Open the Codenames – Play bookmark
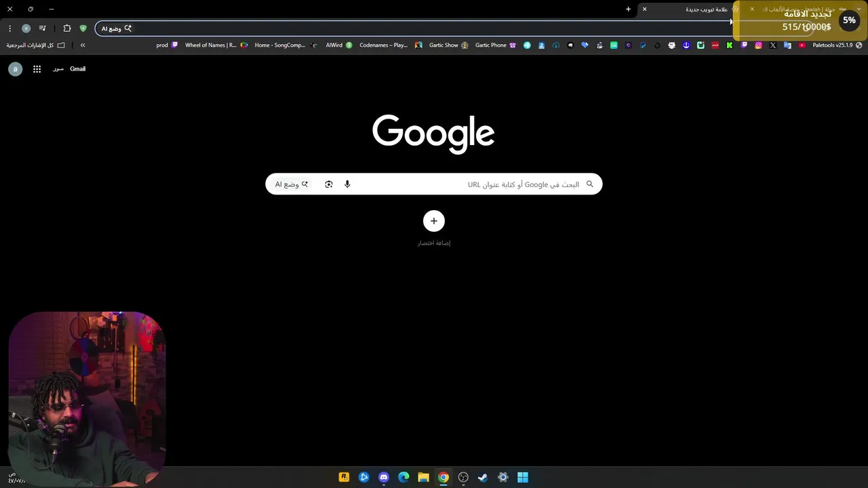 [x=391, y=45]
